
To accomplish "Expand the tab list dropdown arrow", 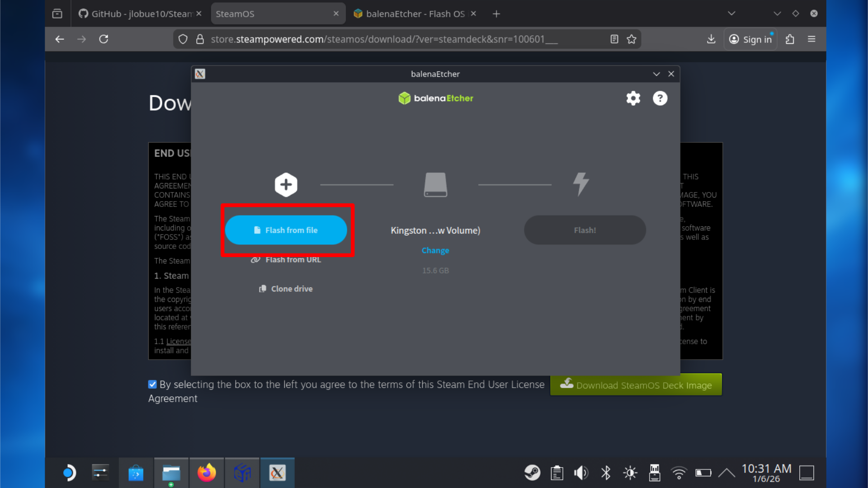I will tap(731, 13).
